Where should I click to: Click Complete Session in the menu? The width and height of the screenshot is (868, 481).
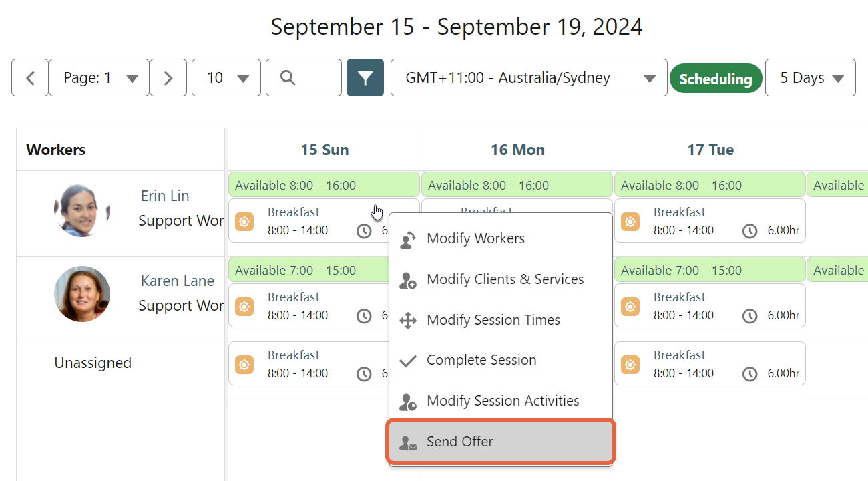point(481,360)
